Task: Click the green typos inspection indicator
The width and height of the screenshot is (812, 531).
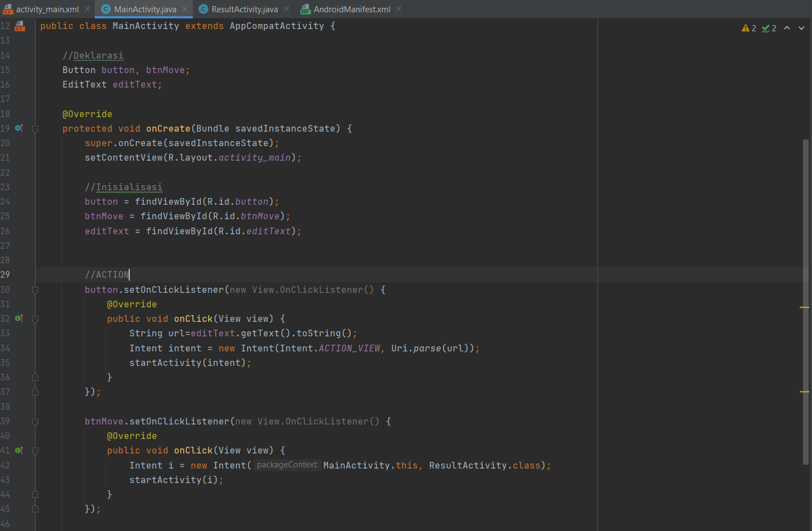Action: click(x=769, y=28)
